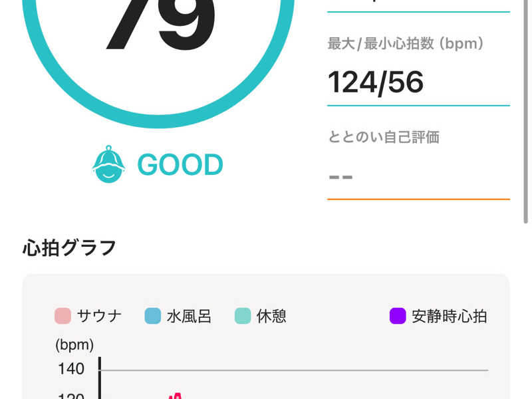Tap the 心拍グラフ section heading
This screenshot has height=399, width=532.
click(x=70, y=248)
